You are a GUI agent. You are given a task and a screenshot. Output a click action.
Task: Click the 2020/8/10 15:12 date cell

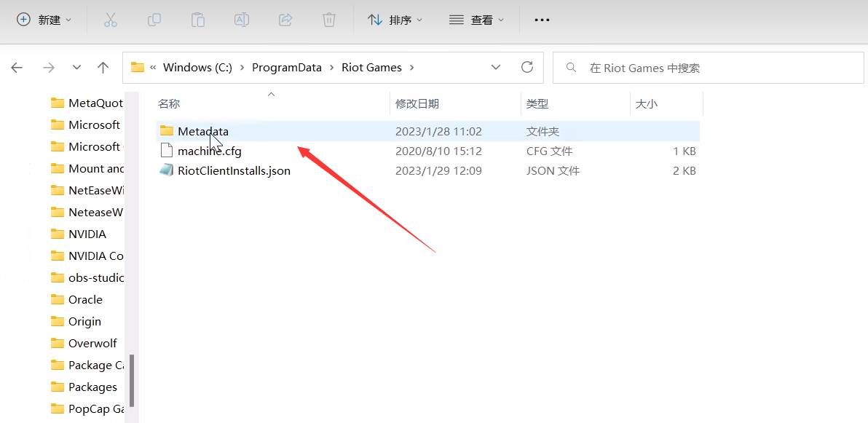(438, 151)
